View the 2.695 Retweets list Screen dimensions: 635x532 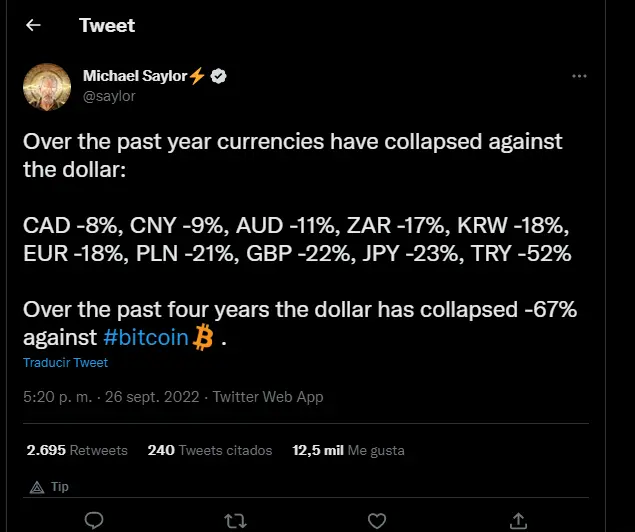[77, 450]
